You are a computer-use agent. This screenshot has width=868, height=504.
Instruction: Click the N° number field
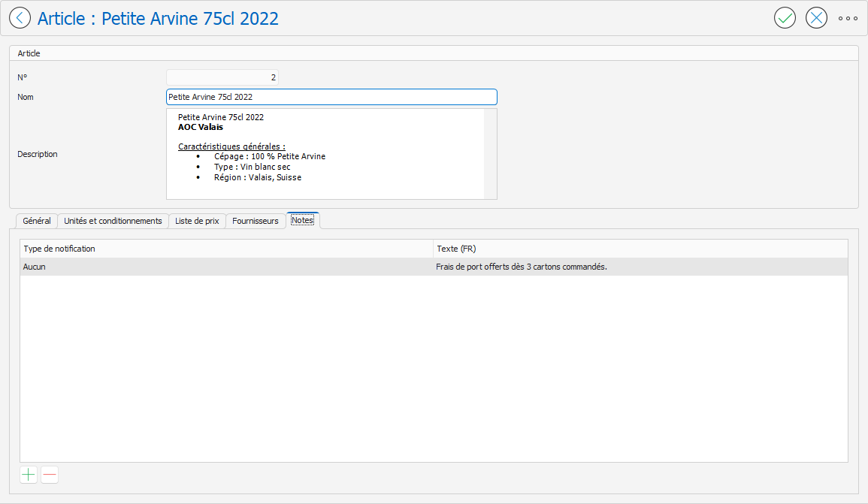222,77
